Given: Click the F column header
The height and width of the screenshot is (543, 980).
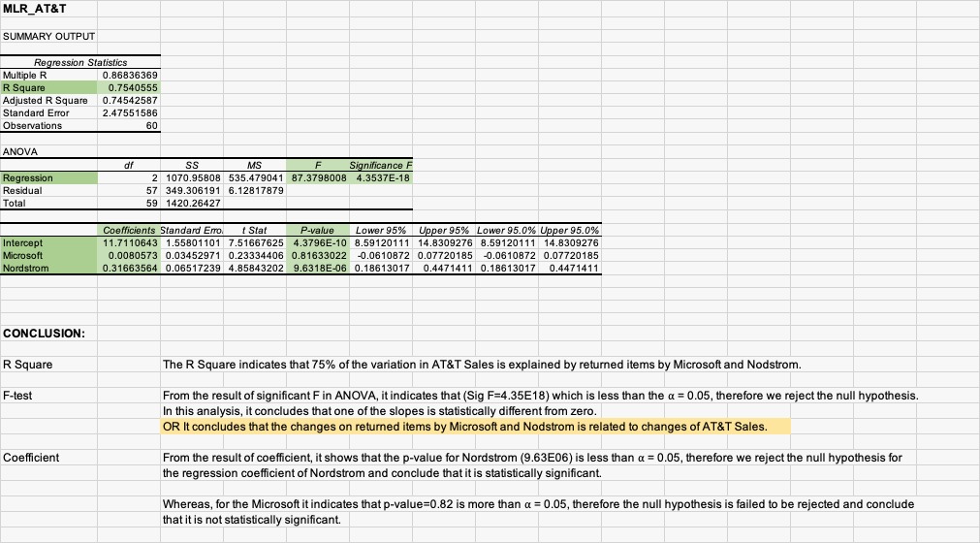Looking at the screenshot, I should [318, 166].
